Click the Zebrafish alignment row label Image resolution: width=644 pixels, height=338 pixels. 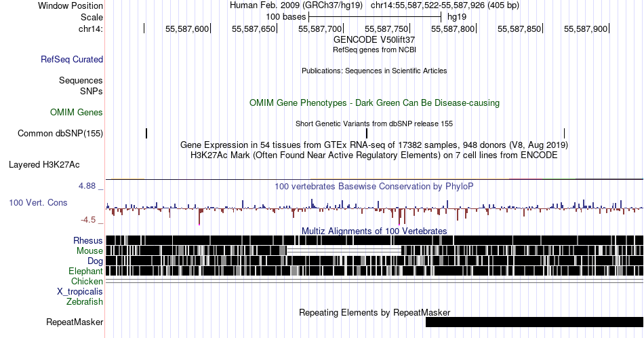(x=85, y=301)
